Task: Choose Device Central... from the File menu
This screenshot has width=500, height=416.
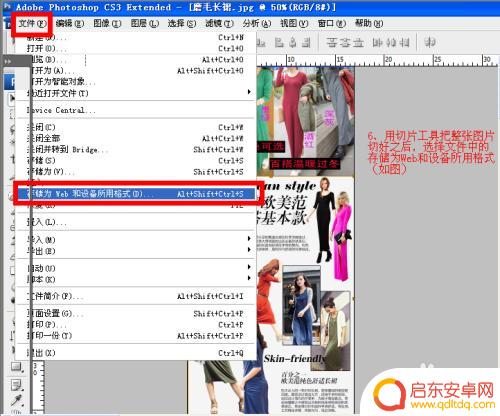Action: tap(136, 110)
